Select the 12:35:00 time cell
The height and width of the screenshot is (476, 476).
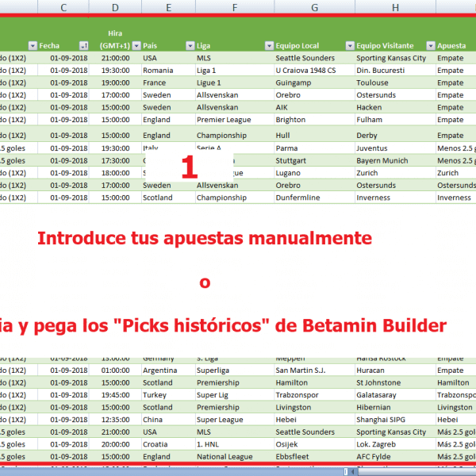coord(115,420)
